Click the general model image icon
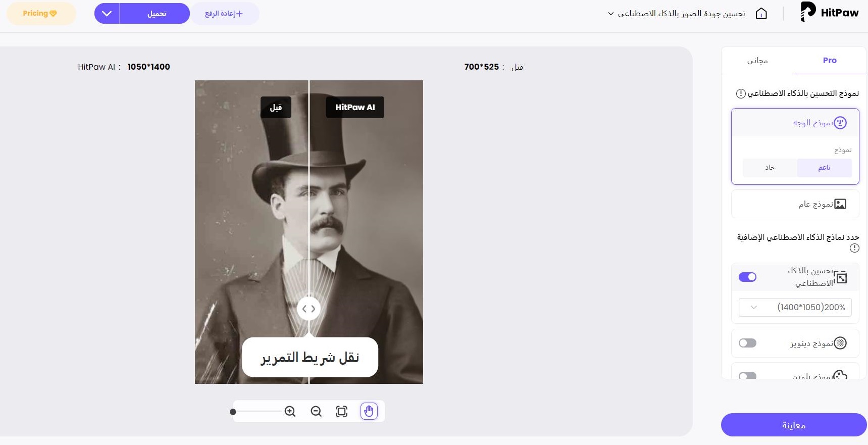Screen dimensions: 868x445 pos(840,204)
